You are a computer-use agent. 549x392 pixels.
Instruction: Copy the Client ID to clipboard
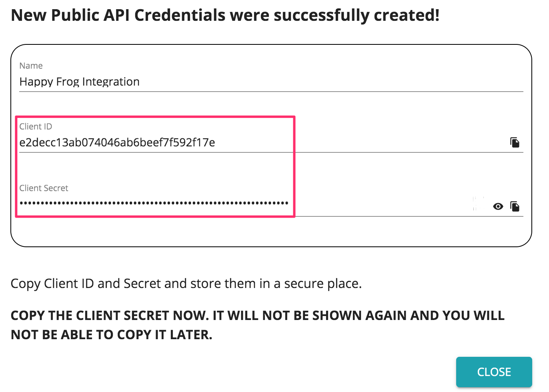(515, 142)
